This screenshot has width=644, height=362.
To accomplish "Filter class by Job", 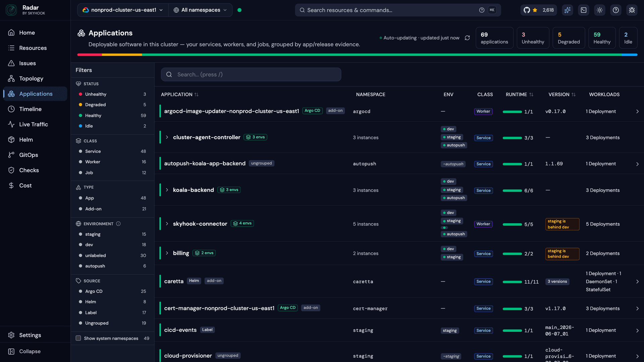I will coord(112,173).
